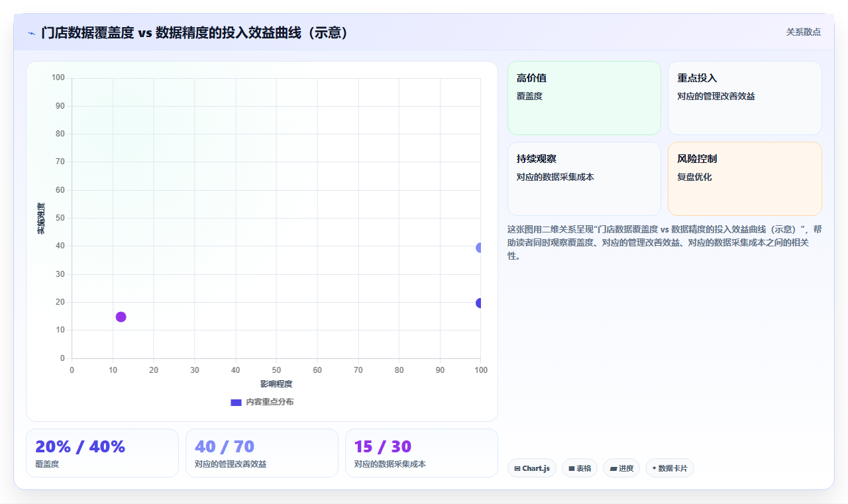Open the 高价值 card
This screenshot has height=504, width=848.
[584, 98]
